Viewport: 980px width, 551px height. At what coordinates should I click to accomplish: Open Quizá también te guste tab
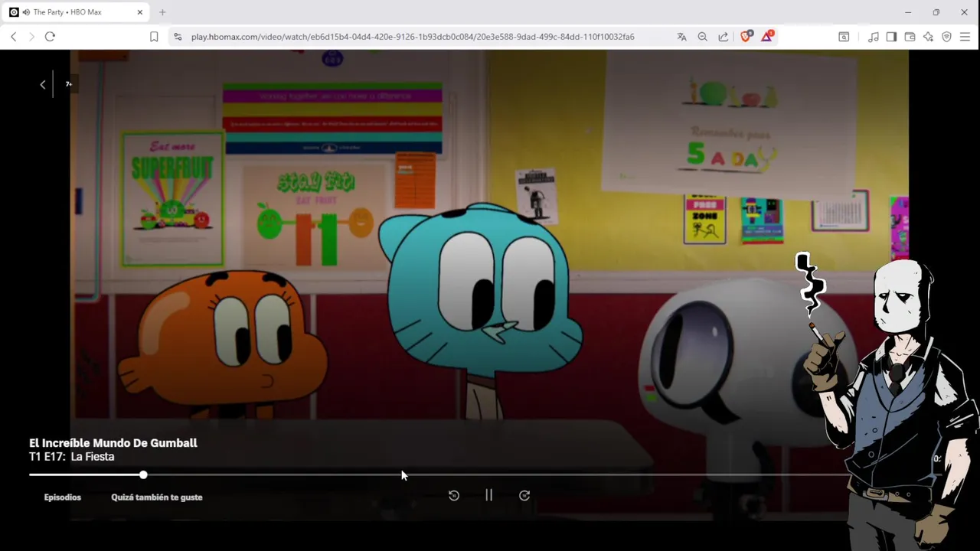[x=157, y=497]
